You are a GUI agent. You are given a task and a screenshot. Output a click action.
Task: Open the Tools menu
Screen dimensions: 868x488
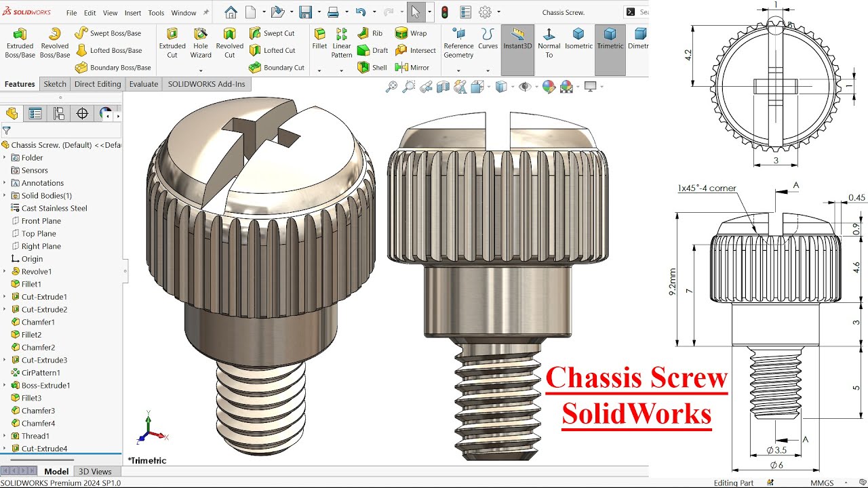[156, 13]
